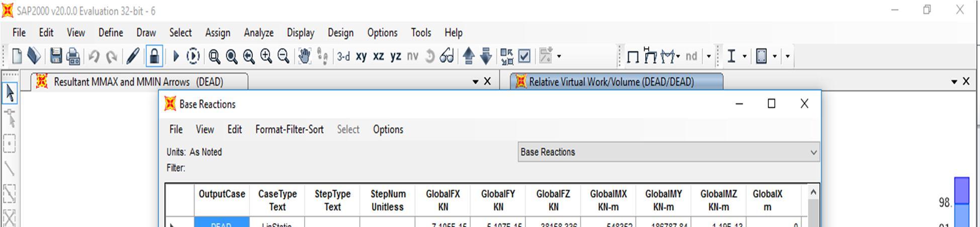Open the dropdown after the greyed 'nd' button
This screenshot has height=227, width=980.
coord(708,56)
